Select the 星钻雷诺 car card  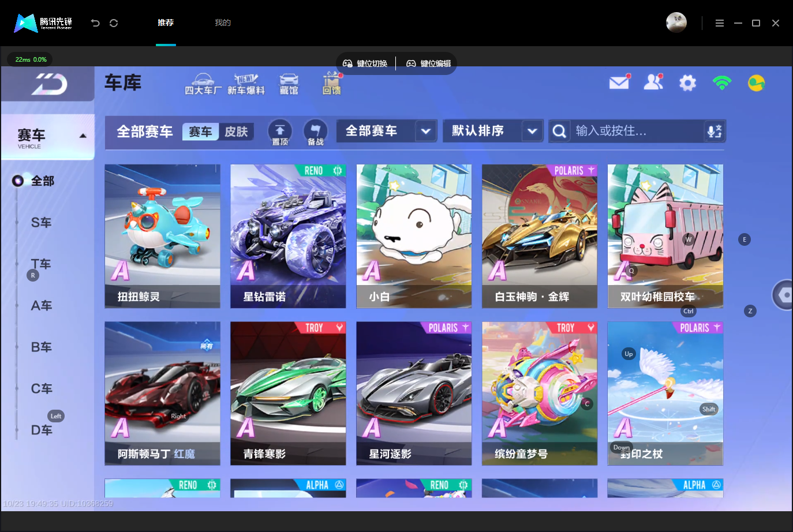click(288, 237)
